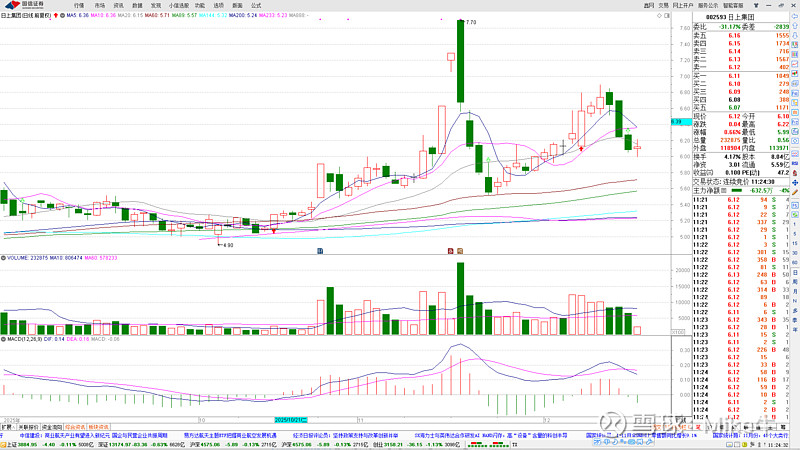Toggle the side panel icon at chart top-right

point(667,16)
